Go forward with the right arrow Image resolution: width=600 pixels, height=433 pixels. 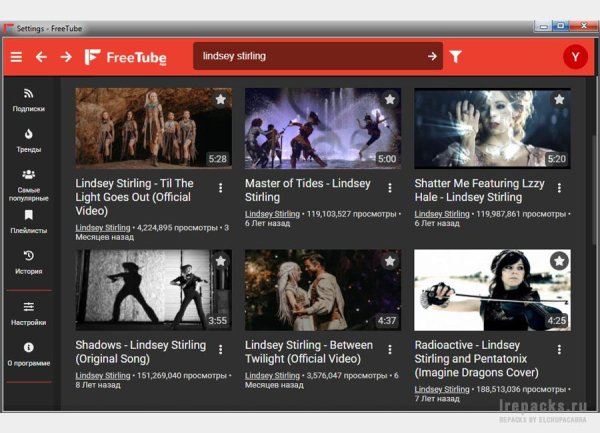tap(66, 57)
